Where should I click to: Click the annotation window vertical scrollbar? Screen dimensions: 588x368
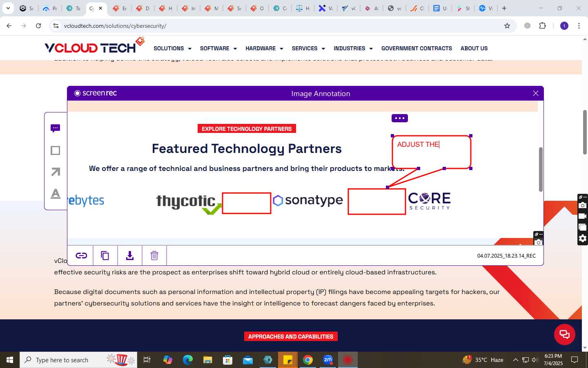[541, 169]
